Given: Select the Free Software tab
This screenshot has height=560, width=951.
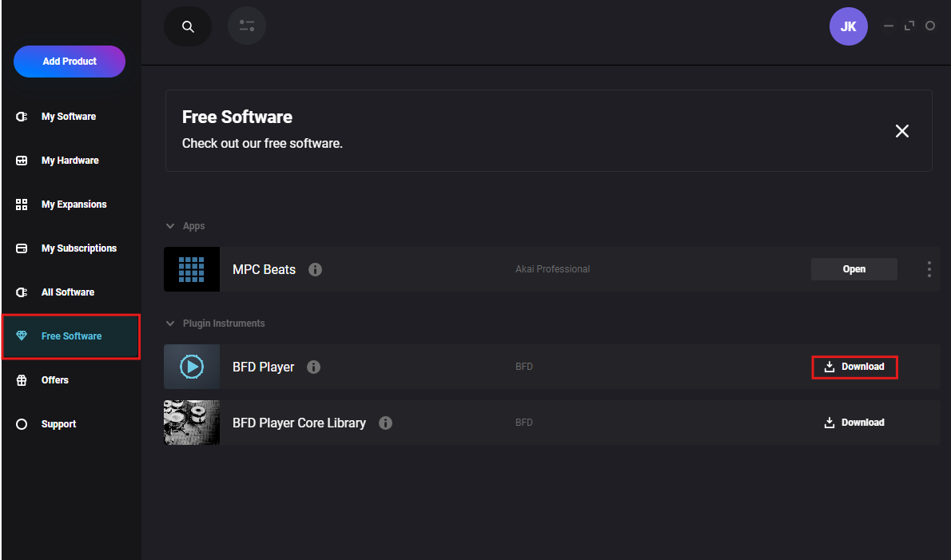Looking at the screenshot, I should point(71,336).
